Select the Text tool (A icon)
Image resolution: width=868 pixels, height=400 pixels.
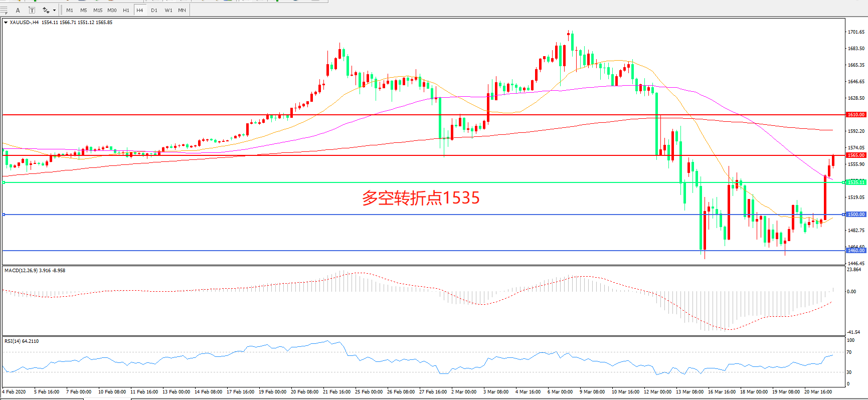(18, 10)
